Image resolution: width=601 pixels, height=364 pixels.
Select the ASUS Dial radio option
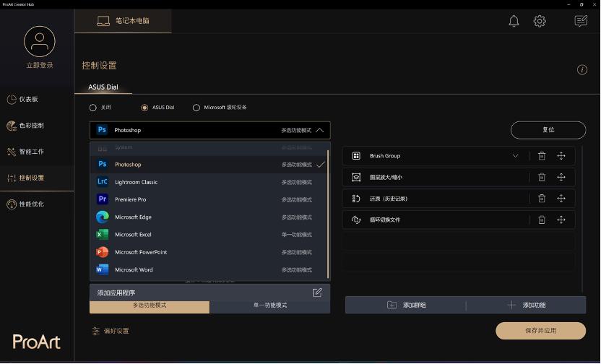coord(144,108)
